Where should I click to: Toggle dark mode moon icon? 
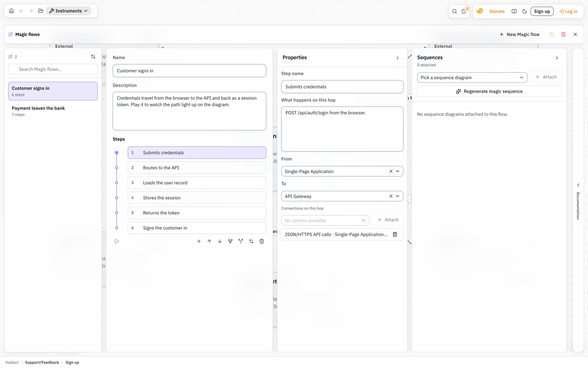click(x=525, y=11)
